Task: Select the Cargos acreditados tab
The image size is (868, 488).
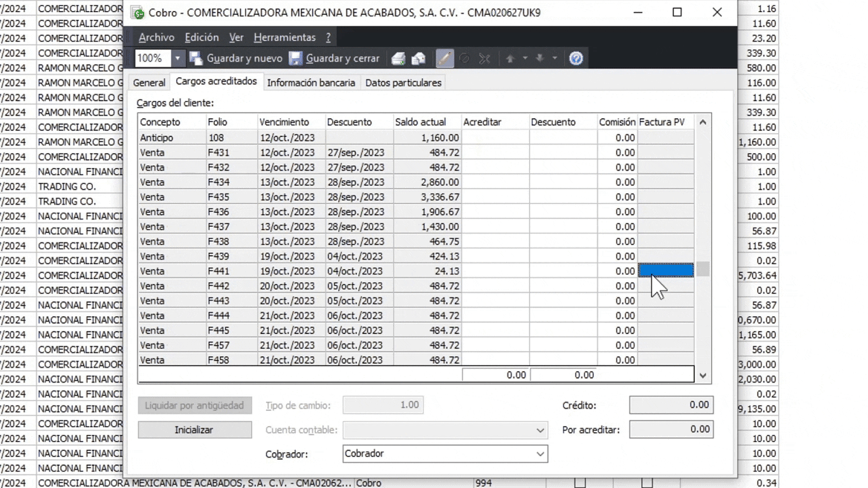Action: (x=216, y=81)
